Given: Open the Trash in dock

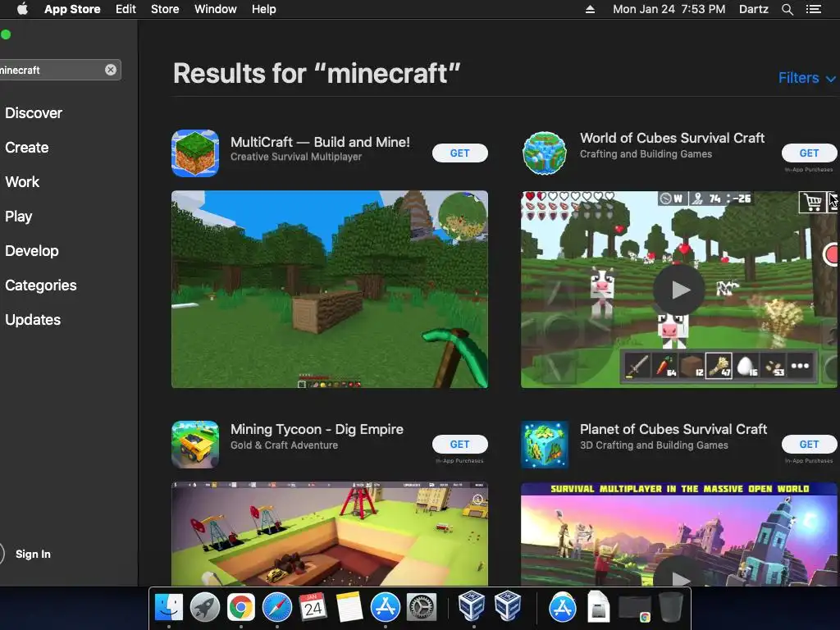Looking at the screenshot, I should point(671,606).
